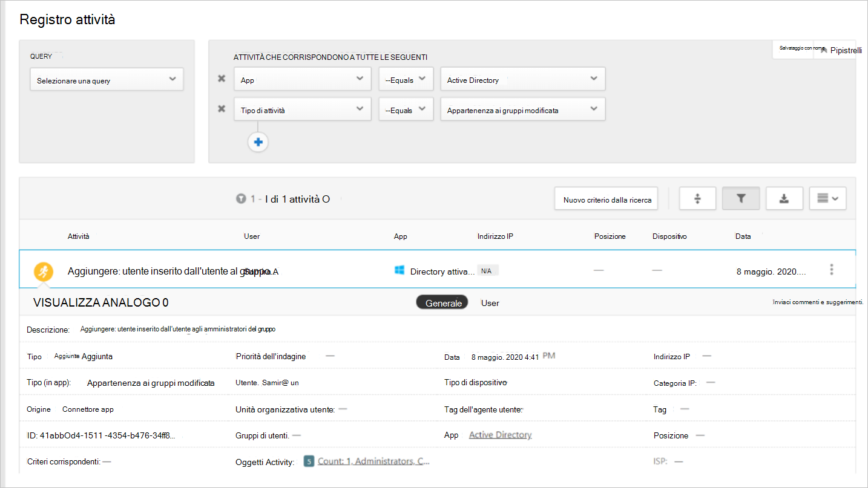Open the Selezionare una query dropdown
868x488 pixels.
tap(107, 79)
